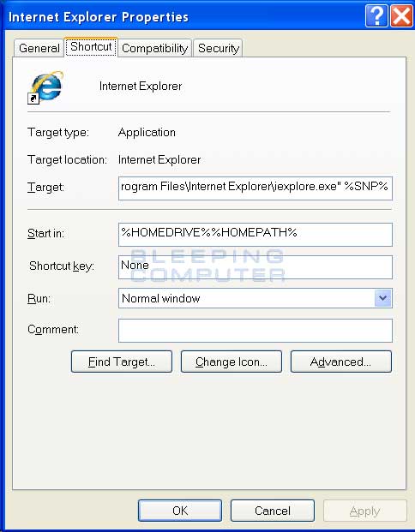Click the empty Comment field
Viewport: 415px width, 532px height.
[256, 331]
